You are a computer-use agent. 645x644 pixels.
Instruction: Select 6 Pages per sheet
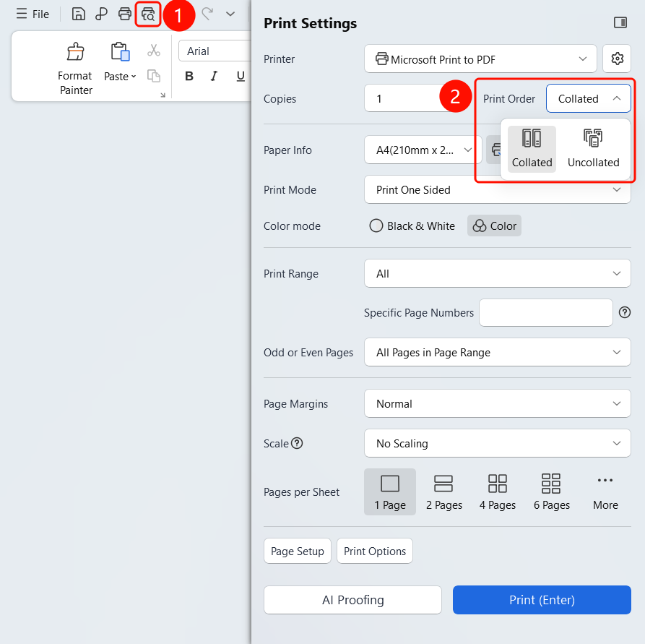click(x=552, y=491)
